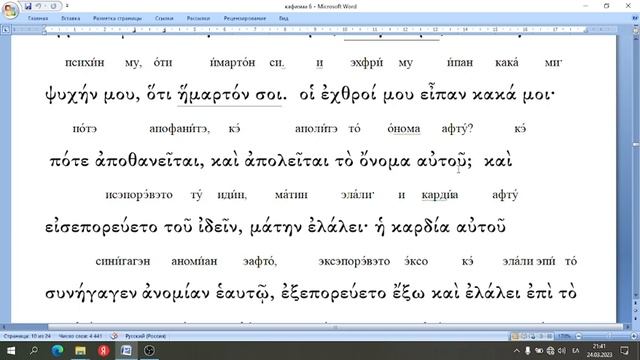Click the Greek word ἥμαρτόν in text

(x=213, y=95)
